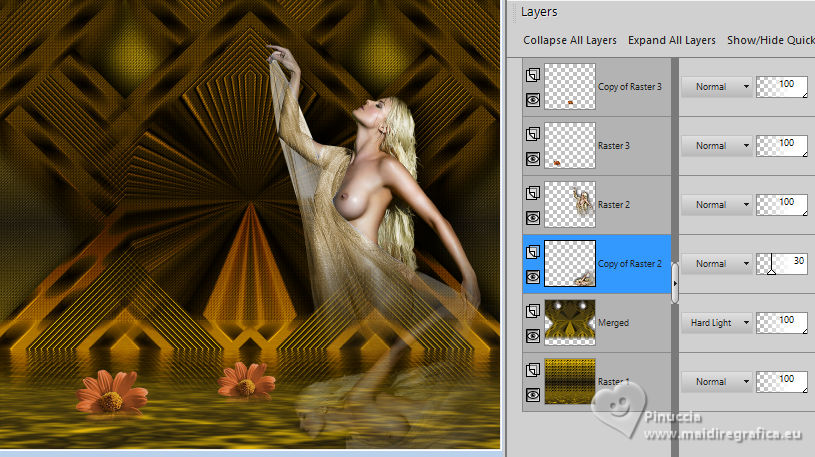The width and height of the screenshot is (815, 457).
Task: Click the Copy of Raster 2 layer name
Action: [629, 264]
